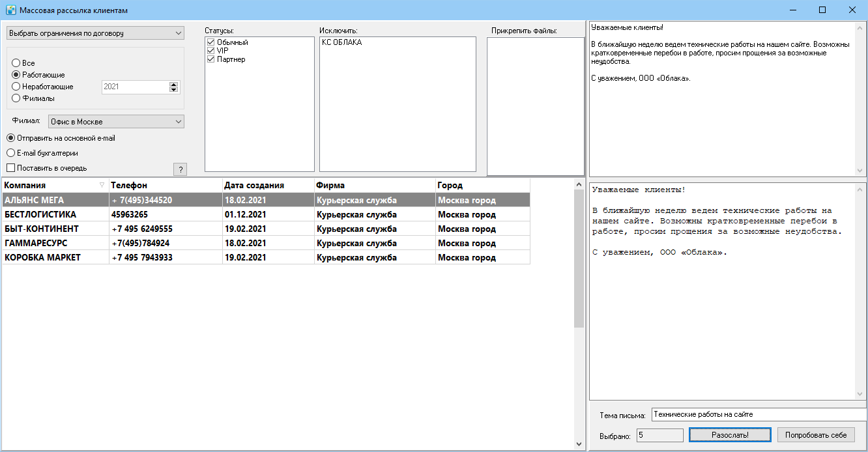Click the '01.12.2021' creation date cell
868x452 pixels.
pyautogui.click(x=268, y=214)
